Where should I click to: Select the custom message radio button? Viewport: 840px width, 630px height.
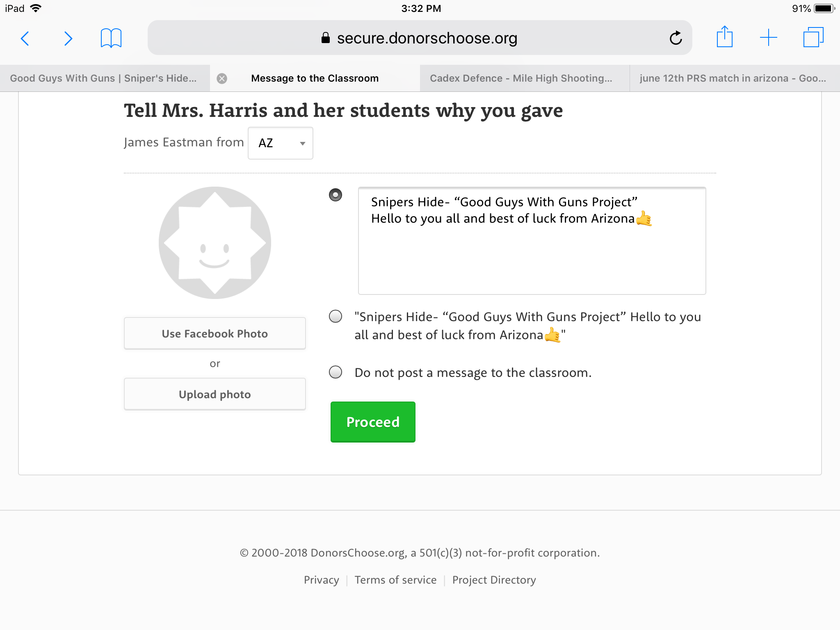(x=336, y=195)
